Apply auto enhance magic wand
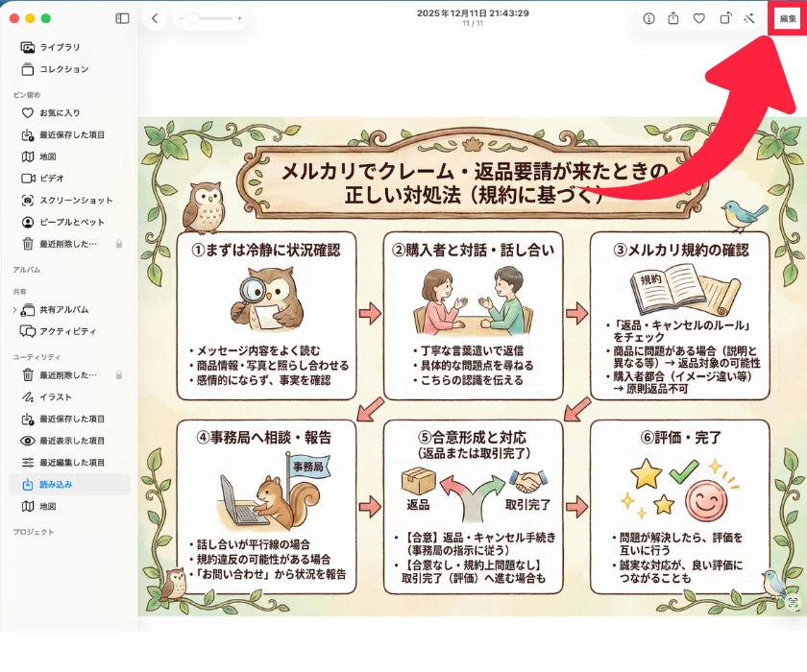 coord(749,18)
